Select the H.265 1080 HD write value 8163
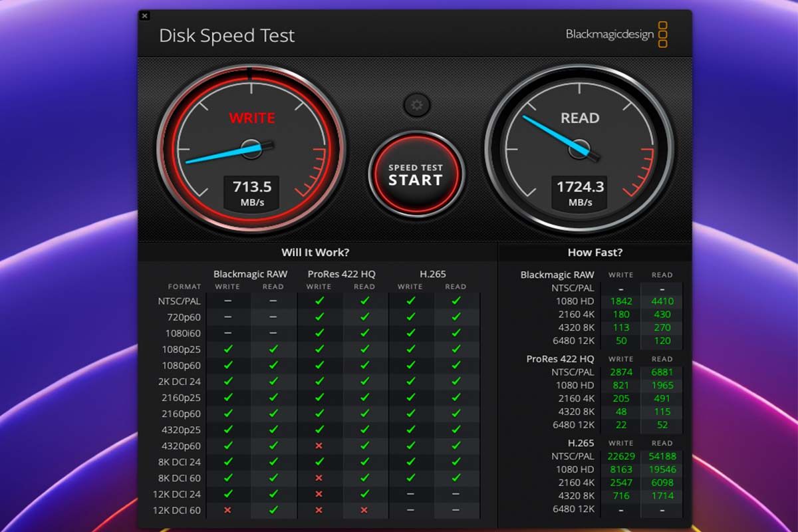The width and height of the screenshot is (798, 532). pos(620,469)
